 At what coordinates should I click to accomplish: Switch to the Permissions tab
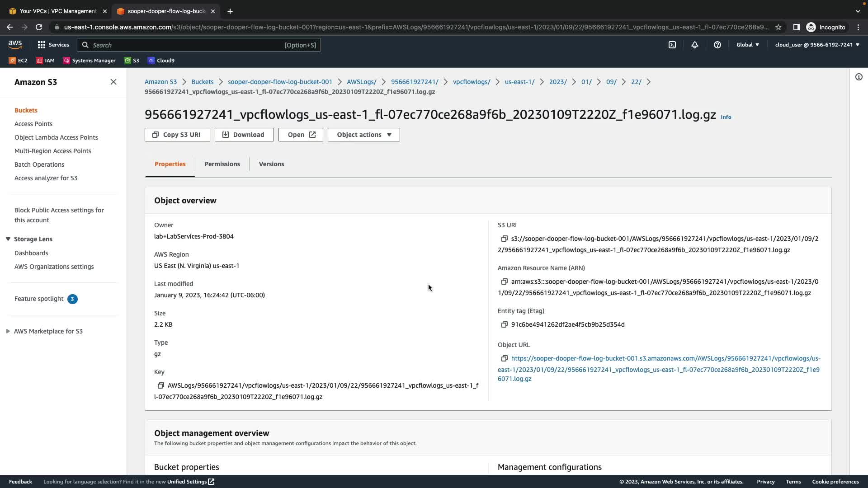click(222, 164)
